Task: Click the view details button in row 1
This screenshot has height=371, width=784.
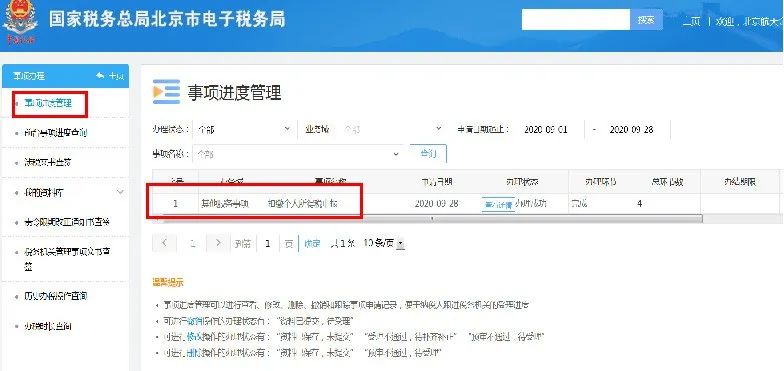Action: pos(498,204)
